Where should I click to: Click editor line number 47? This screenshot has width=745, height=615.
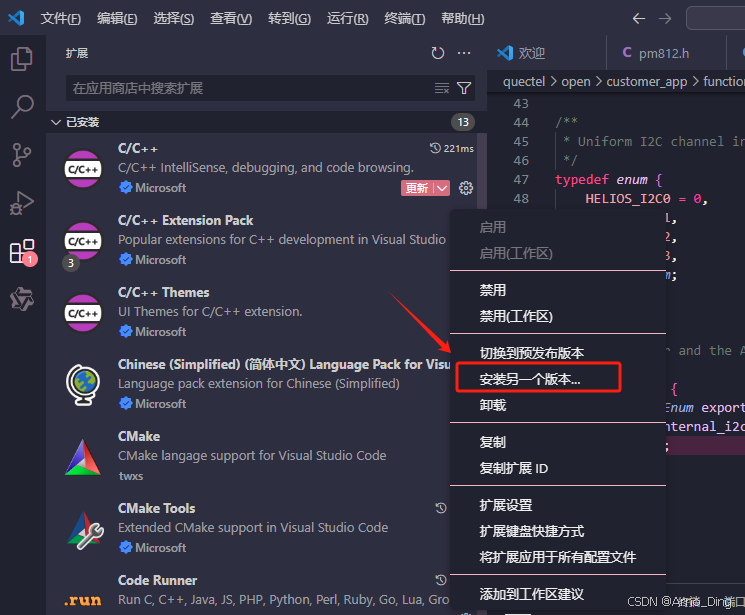click(521, 180)
